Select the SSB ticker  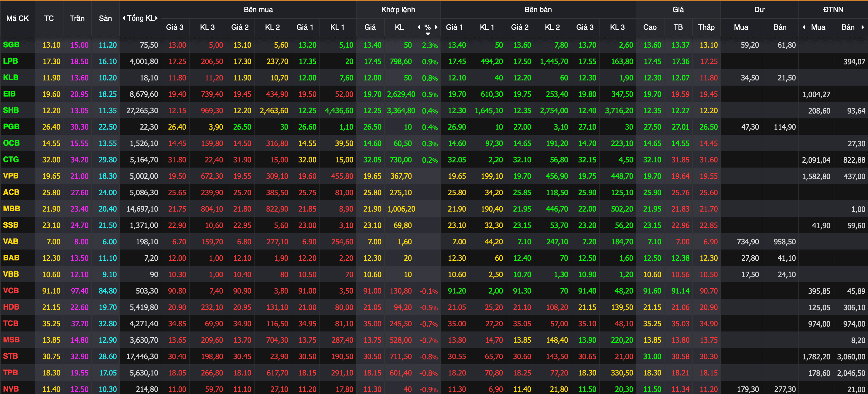pos(11,225)
